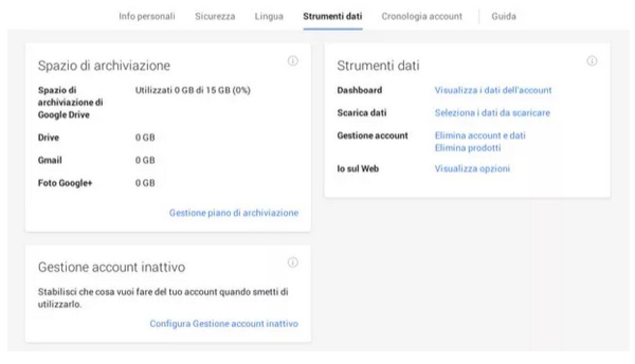Open the Sicurezza tab
Image resolution: width=635 pixels, height=364 pixels.
(x=214, y=16)
